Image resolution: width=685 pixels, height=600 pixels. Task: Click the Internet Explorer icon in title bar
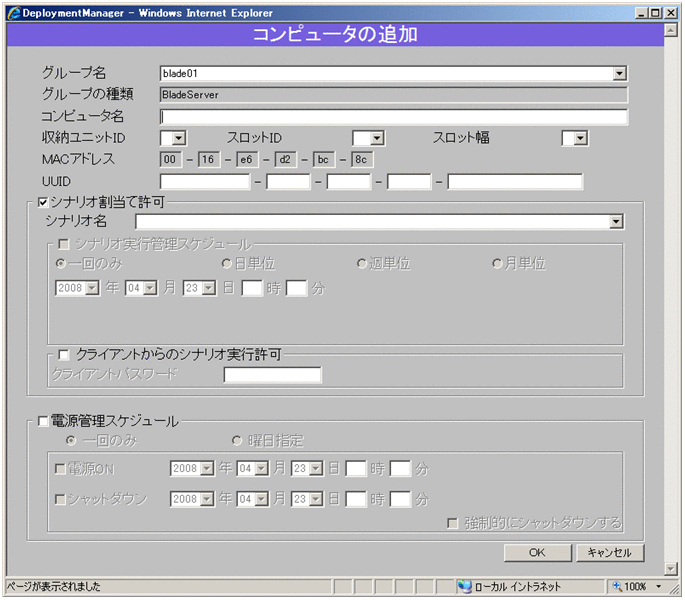click(14, 13)
